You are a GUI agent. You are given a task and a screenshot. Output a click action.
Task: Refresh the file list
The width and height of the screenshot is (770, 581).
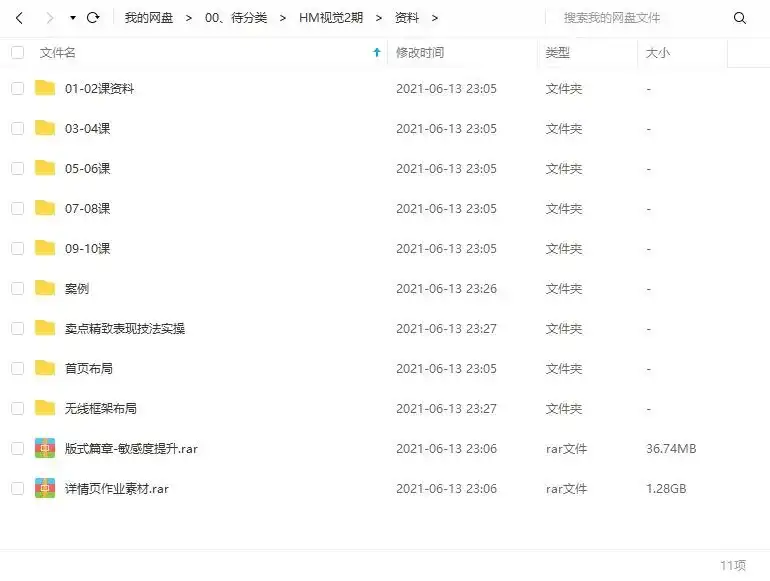[93, 18]
